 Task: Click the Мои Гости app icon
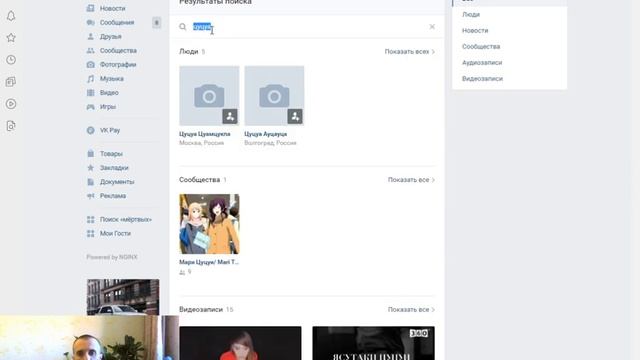click(91, 233)
